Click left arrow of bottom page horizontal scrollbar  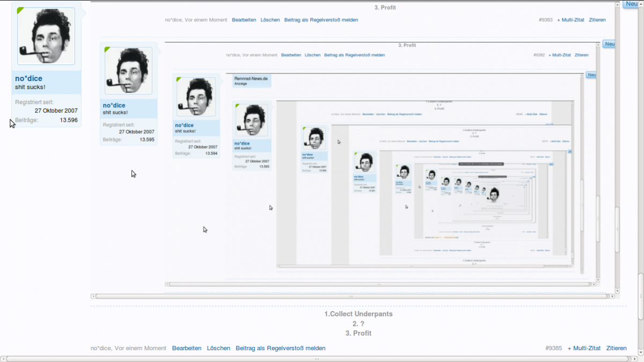point(3,358)
